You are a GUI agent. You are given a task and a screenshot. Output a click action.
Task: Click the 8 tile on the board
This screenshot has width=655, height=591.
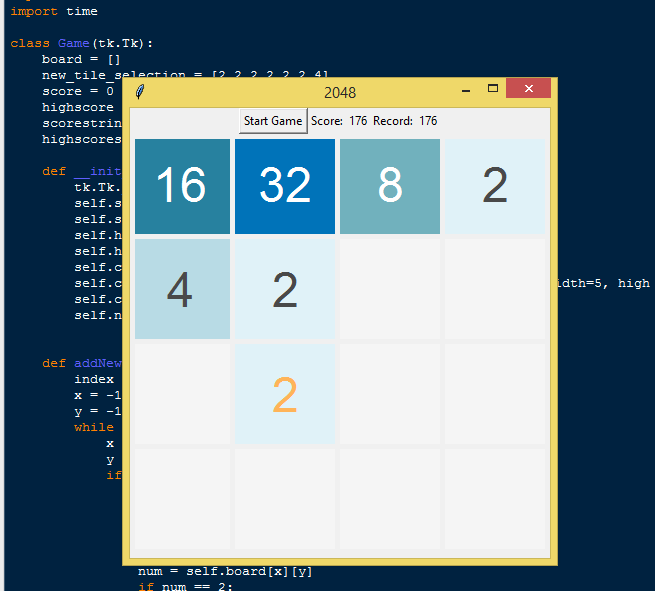390,186
